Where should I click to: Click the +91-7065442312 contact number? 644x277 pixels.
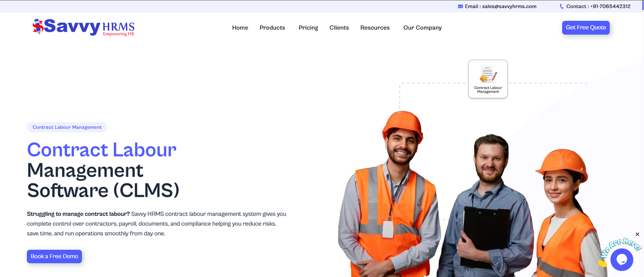pos(610,6)
